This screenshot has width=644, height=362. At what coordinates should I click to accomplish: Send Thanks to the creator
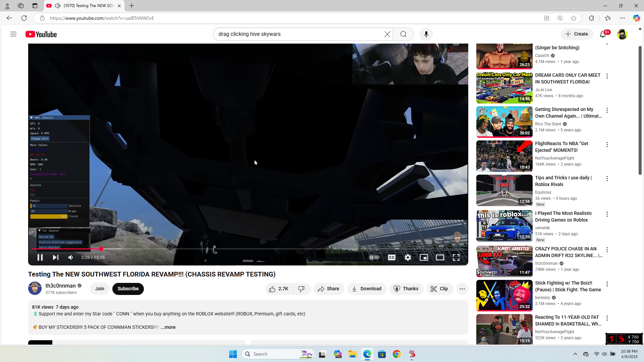pyautogui.click(x=406, y=289)
